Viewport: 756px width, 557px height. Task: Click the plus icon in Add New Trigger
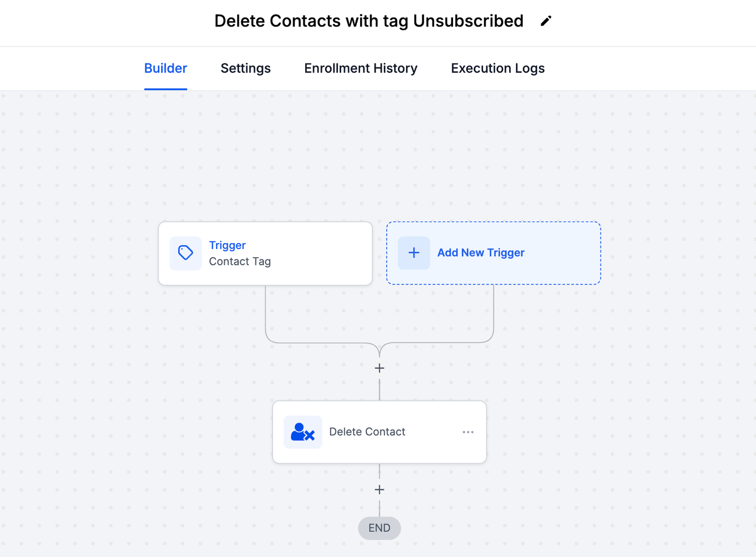click(x=414, y=253)
